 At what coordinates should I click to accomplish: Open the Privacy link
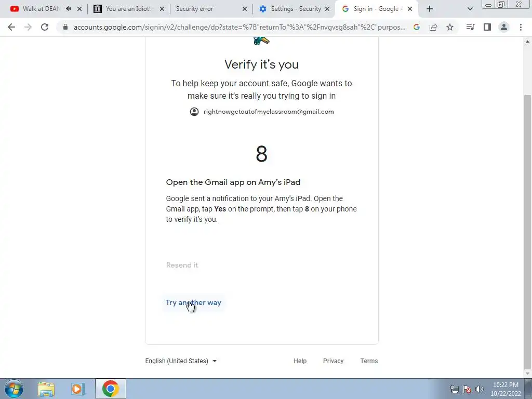[333, 361]
